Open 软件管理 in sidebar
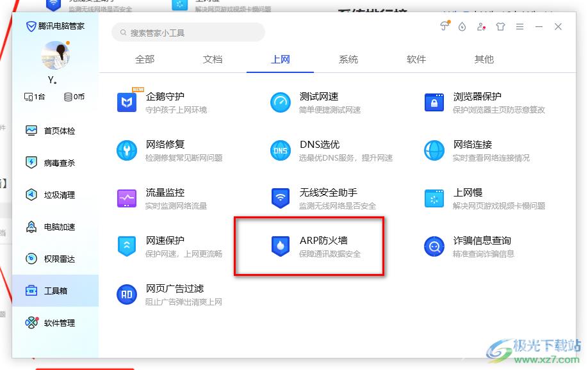 (x=59, y=323)
